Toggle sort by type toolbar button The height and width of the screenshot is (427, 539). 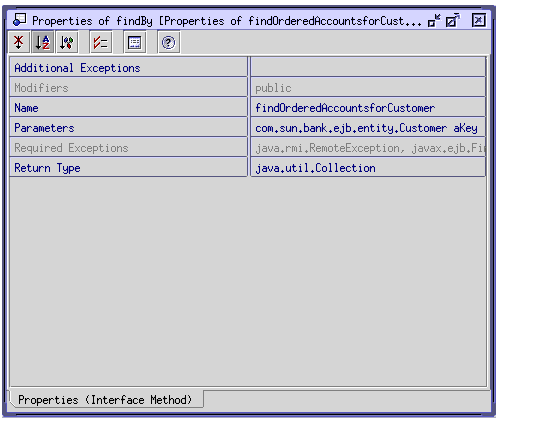[x=67, y=42]
